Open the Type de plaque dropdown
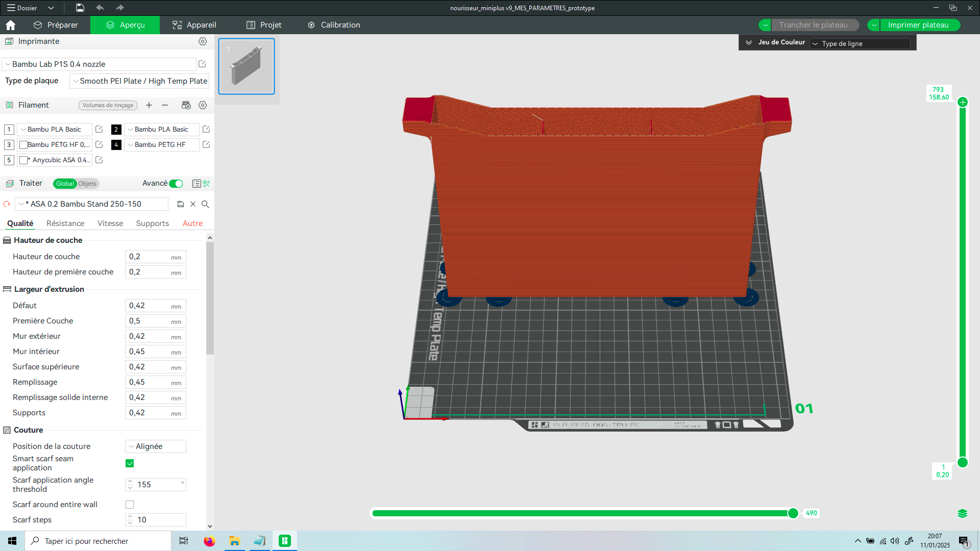 (x=139, y=81)
